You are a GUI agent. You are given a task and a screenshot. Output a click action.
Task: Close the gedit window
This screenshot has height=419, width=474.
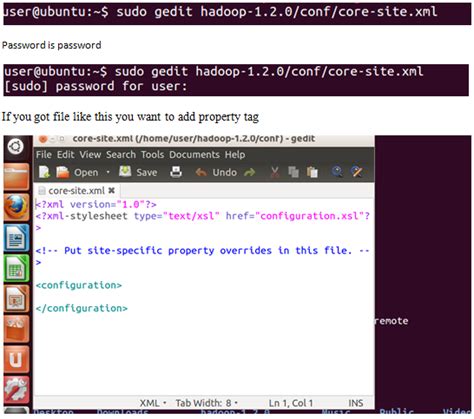43,139
